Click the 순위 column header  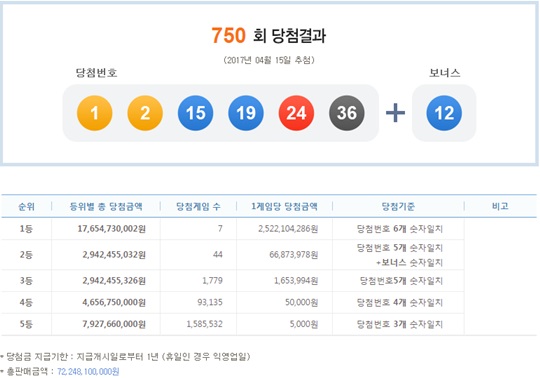tap(27, 207)
